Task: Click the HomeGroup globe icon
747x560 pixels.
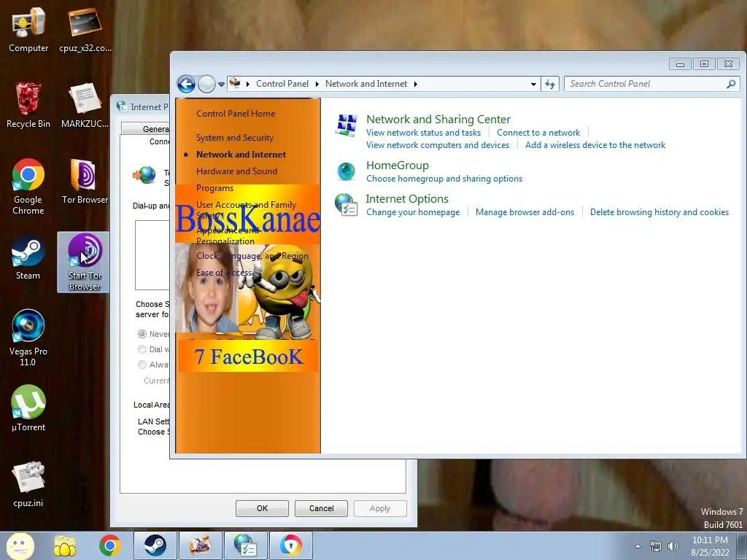Action: tap(347, 171)
